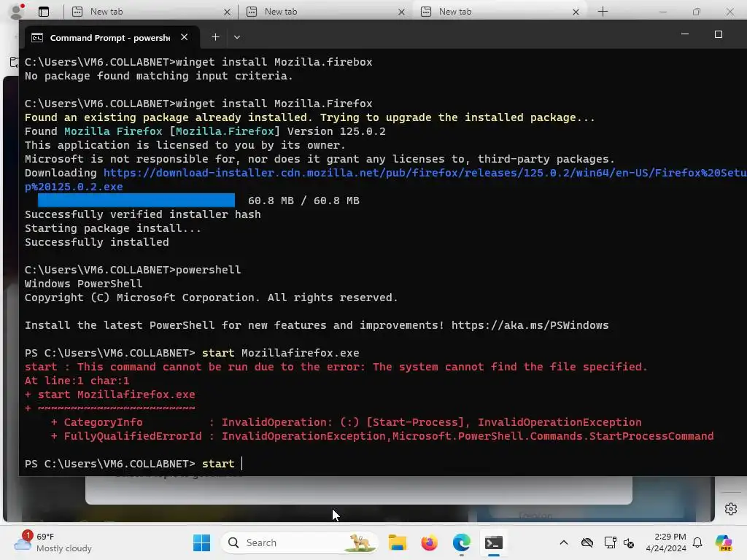
Task: Click the 'Successfully installed' output line
Action: [x=97, y=242]
